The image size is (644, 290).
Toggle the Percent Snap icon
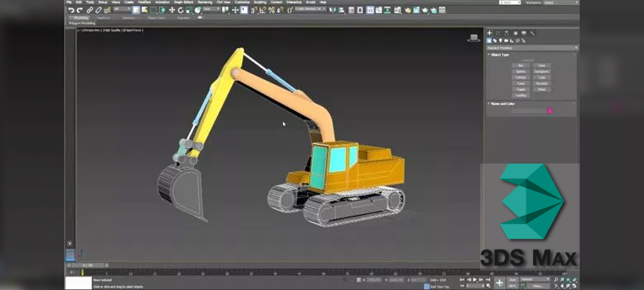click(271, 10)
